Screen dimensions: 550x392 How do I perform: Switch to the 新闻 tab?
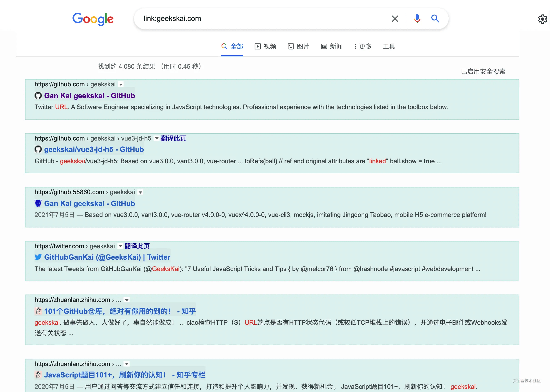pos(332,46)
